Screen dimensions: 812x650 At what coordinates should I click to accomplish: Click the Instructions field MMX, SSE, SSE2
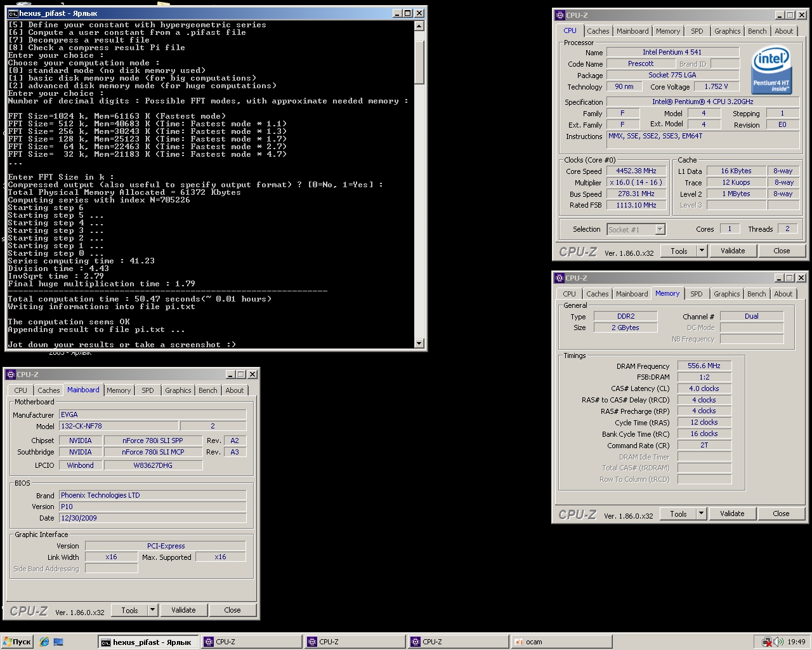[x=702, y=140]
